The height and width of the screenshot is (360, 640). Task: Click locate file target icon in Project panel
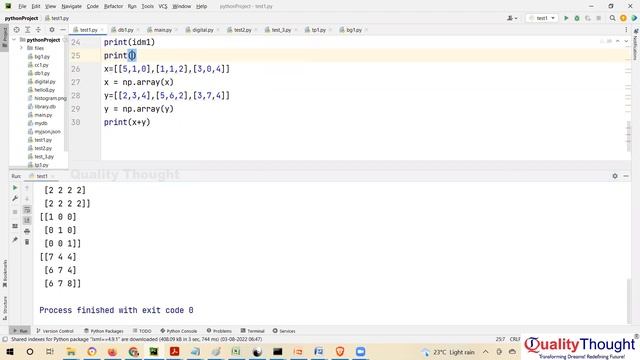pyautogui.click(x=16, y=30)
